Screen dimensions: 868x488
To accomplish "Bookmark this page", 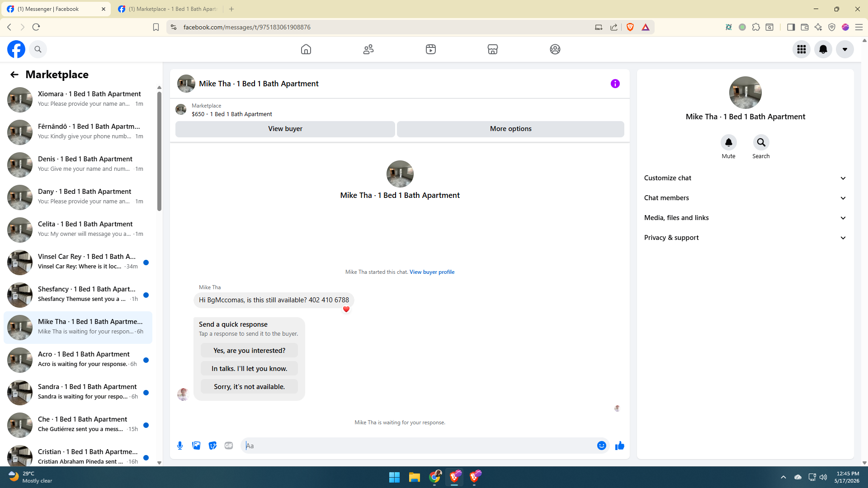I will click(x=156, y=27).
